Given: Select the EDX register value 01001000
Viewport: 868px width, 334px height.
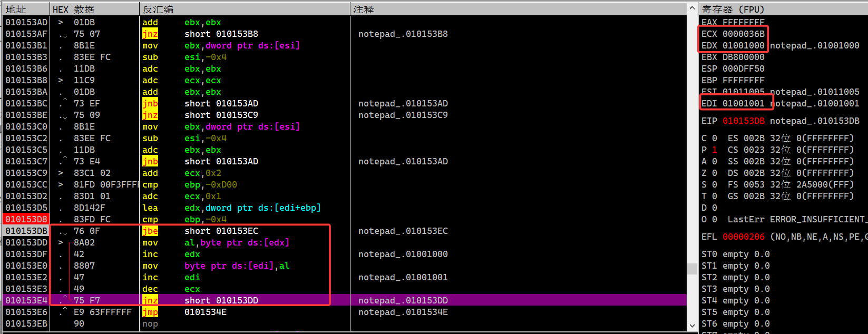Looking at the screenshot, I should point(743,45).
